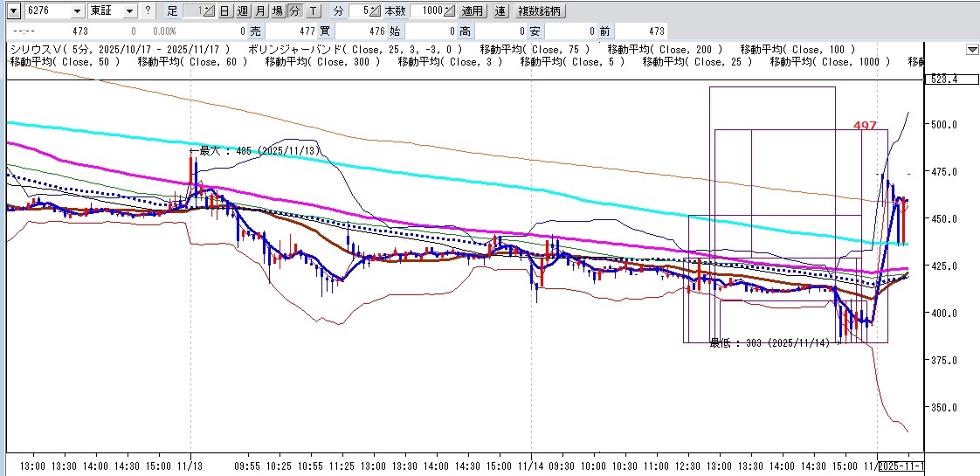
Task: Select the 場 session chart button
Action: 278,10
